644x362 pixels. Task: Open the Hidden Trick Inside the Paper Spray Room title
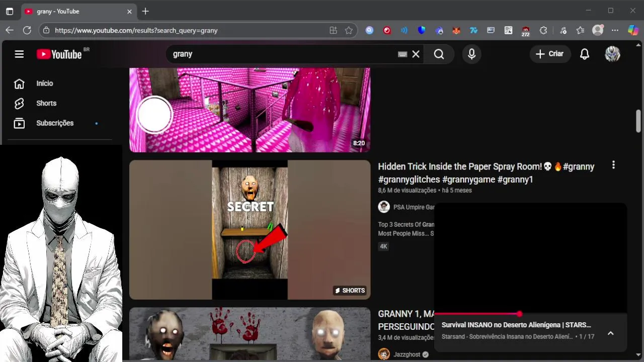[x=486, y=172]
